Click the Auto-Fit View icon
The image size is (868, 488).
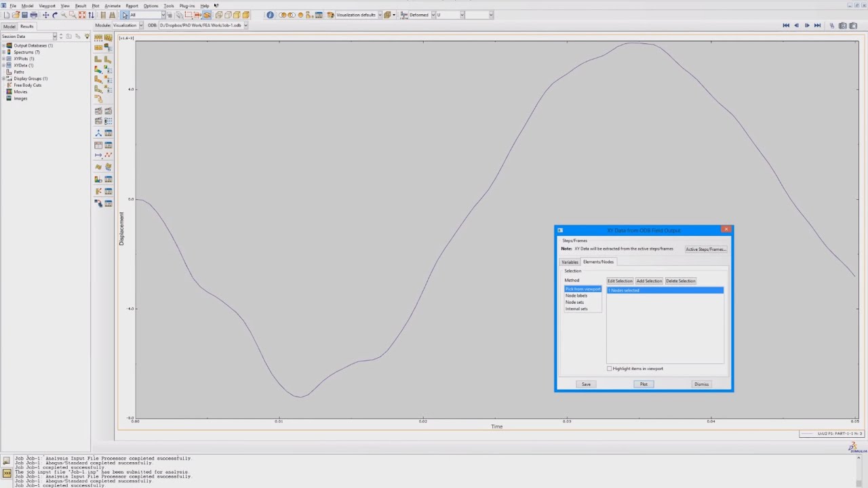click(x=82, y=15)
